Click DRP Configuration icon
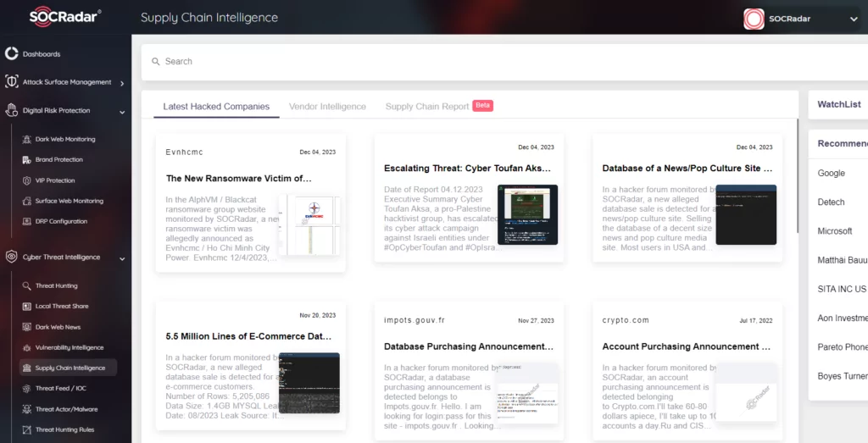Viewport: 868px width, 443px height. pyautogui.click(x=26, y=221)
